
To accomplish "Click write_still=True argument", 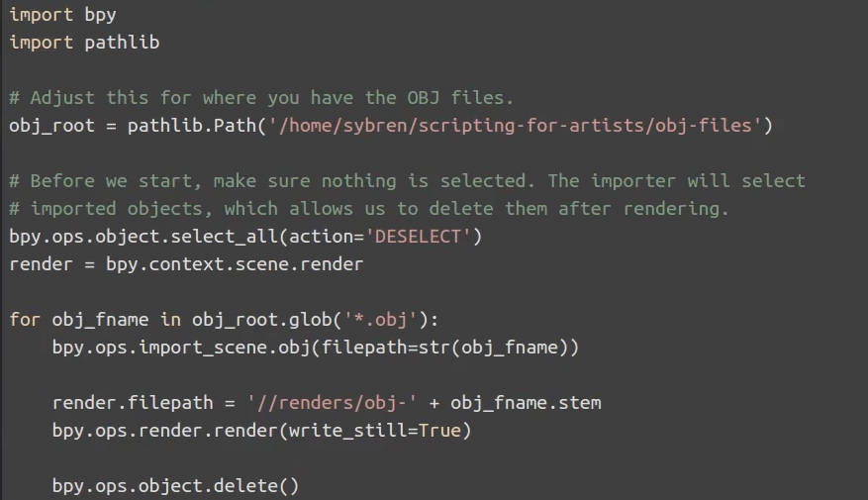I will [375, 431].
